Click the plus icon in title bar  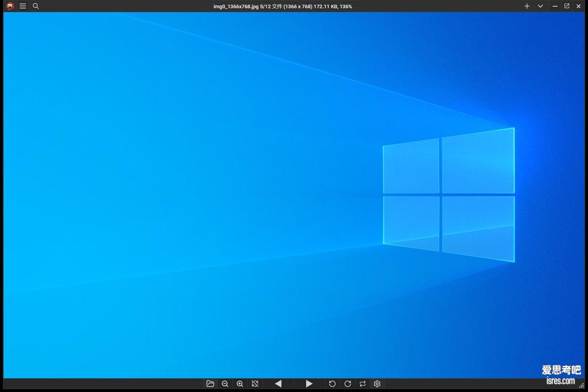(x=527, y=6)
